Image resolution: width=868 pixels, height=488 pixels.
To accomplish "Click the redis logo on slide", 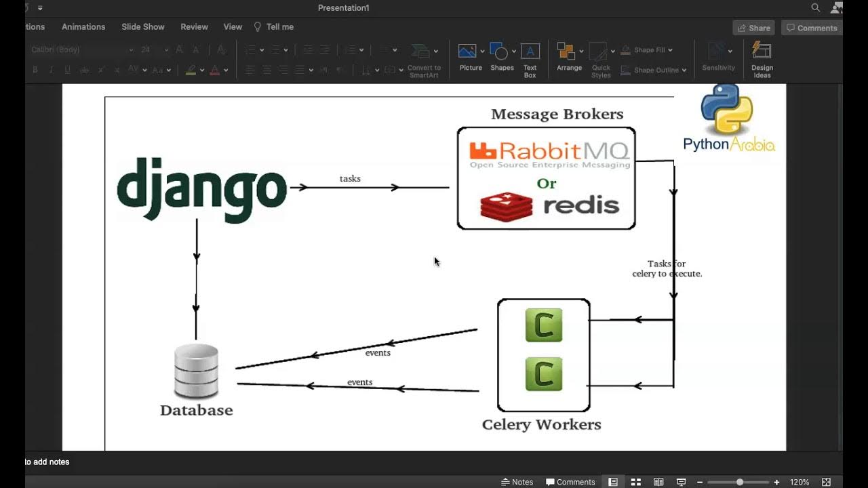I will [x=550, y=205].
